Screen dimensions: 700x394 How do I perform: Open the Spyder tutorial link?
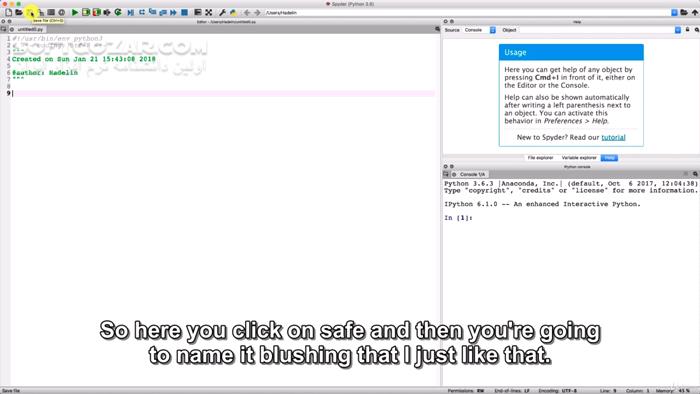pos(613,137)
